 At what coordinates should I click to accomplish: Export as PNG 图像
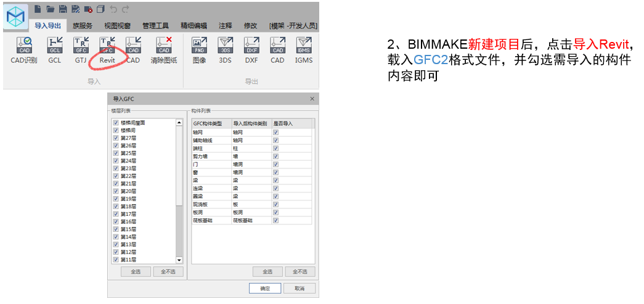click(x=199, y=50)
